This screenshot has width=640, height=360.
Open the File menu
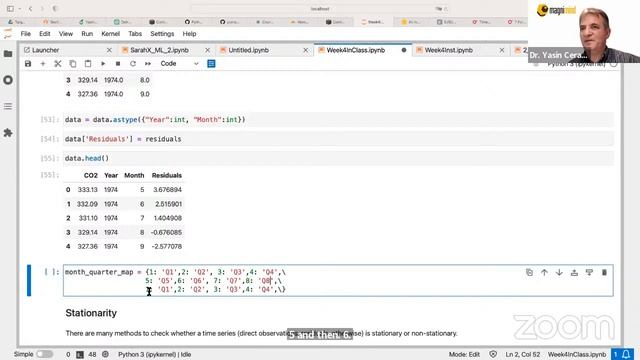tap(26, 34)
